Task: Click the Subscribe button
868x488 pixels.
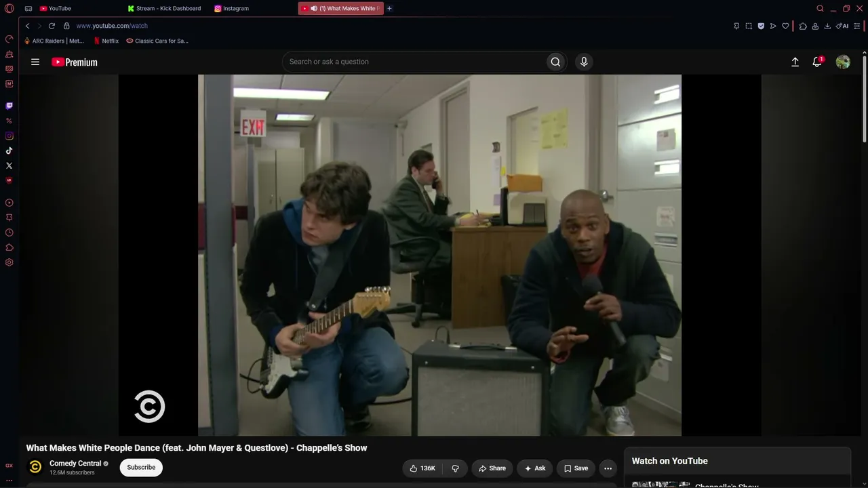Action: pos(141,468)
